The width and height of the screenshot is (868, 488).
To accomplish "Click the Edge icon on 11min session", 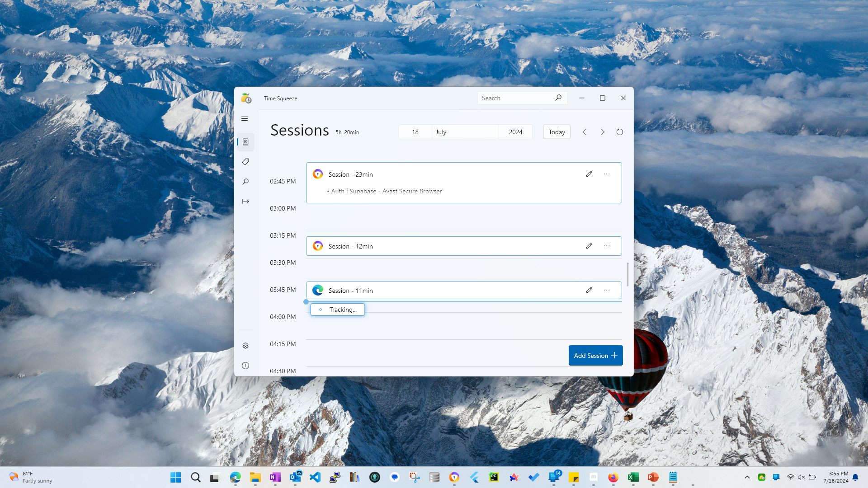I will click(x=318, y=290).
